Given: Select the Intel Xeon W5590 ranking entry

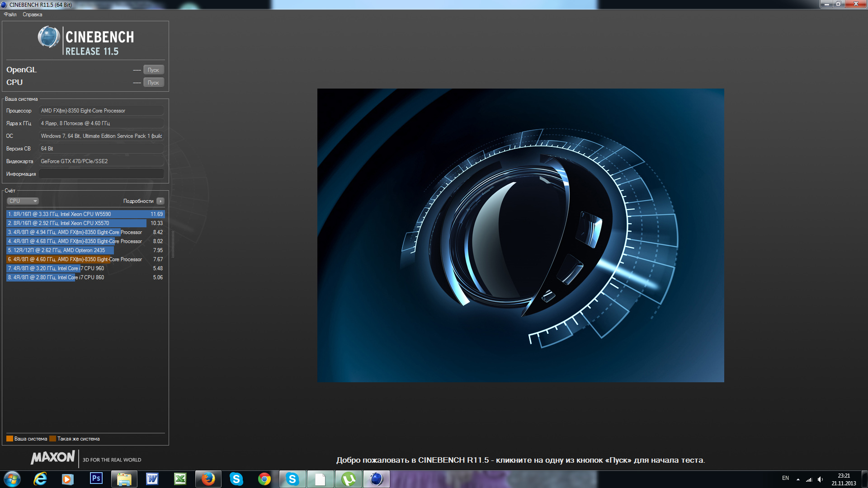Looking at the screenshot, I should pos(85,214).
